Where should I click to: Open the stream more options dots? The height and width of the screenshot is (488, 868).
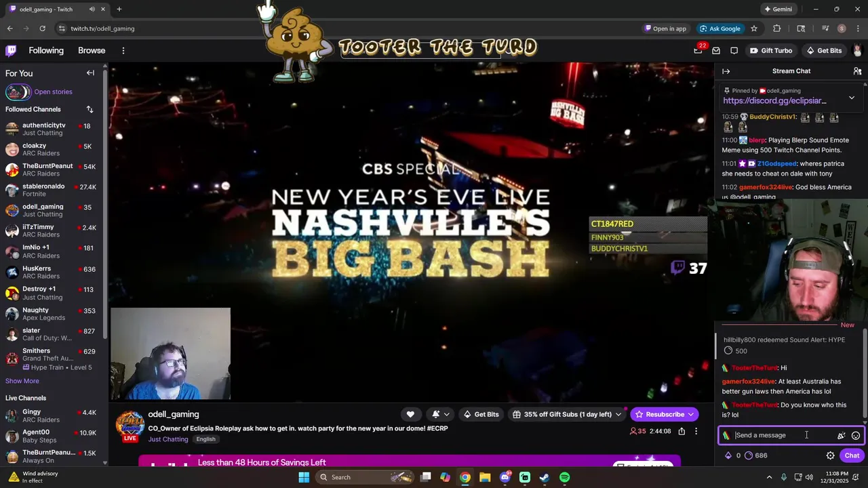click(696, 431)
